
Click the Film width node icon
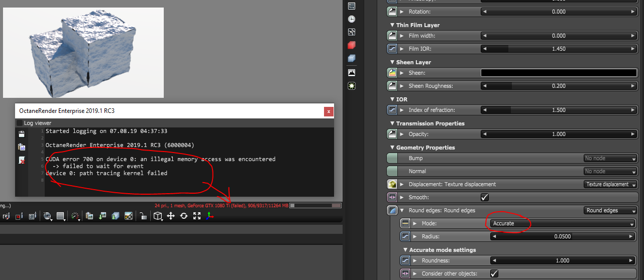392,36
